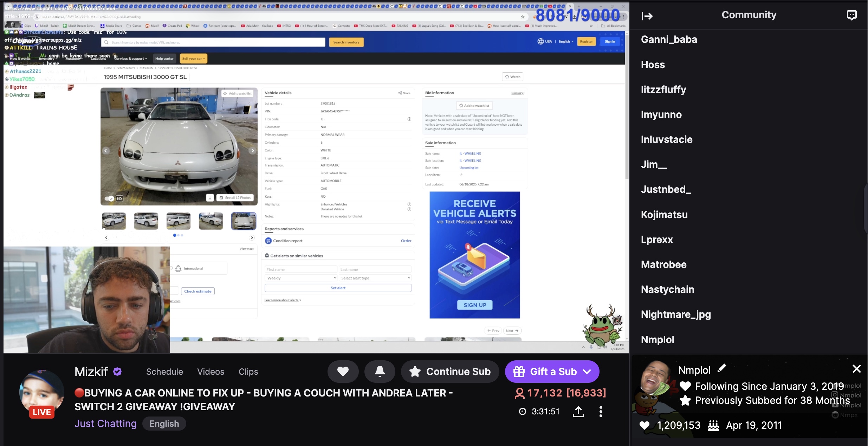This screenshot has height=446, width=868.
Task: Click the Continue Sub button
Action: point(450,372)
